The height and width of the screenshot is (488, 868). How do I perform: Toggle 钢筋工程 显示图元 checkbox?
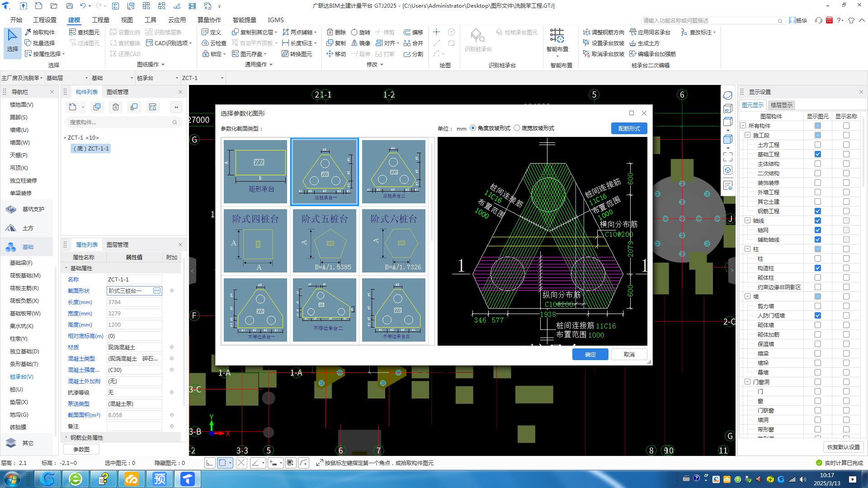(817, 211)
